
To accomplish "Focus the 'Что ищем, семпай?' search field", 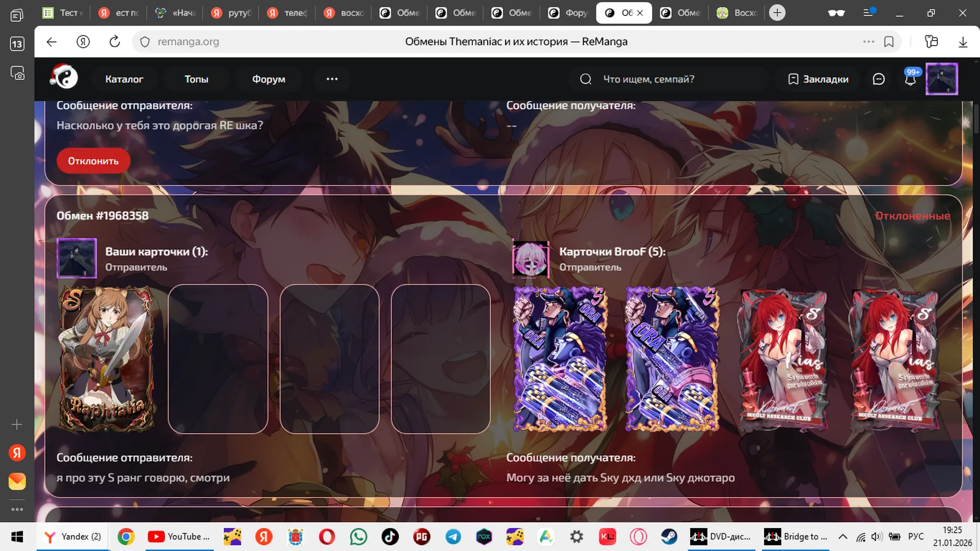I will coord(670,79).
